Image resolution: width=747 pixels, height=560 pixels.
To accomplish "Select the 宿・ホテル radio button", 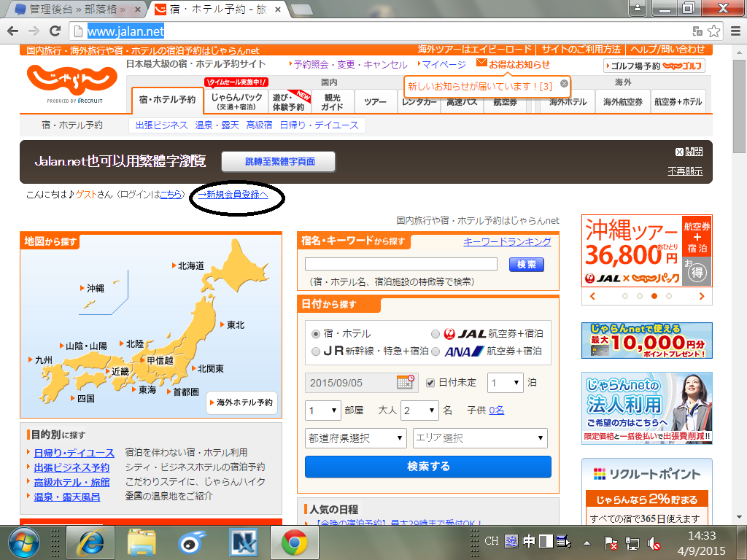I will click(x=315, y=334).
